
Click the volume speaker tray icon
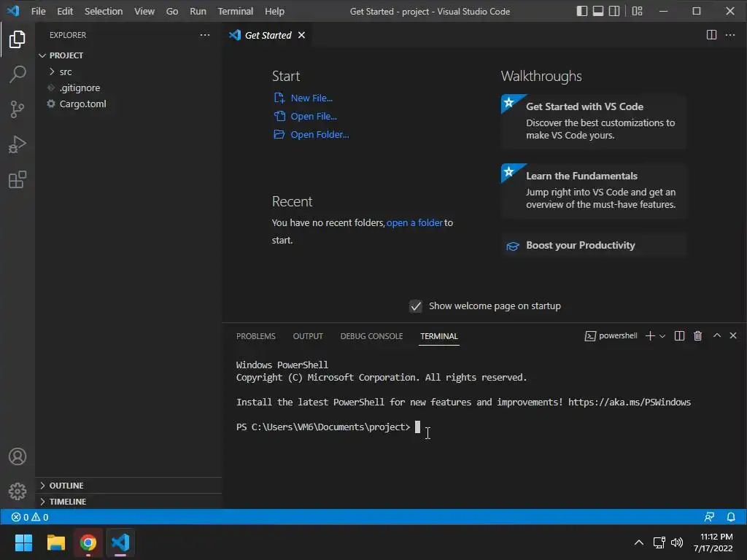coord(676,542)
